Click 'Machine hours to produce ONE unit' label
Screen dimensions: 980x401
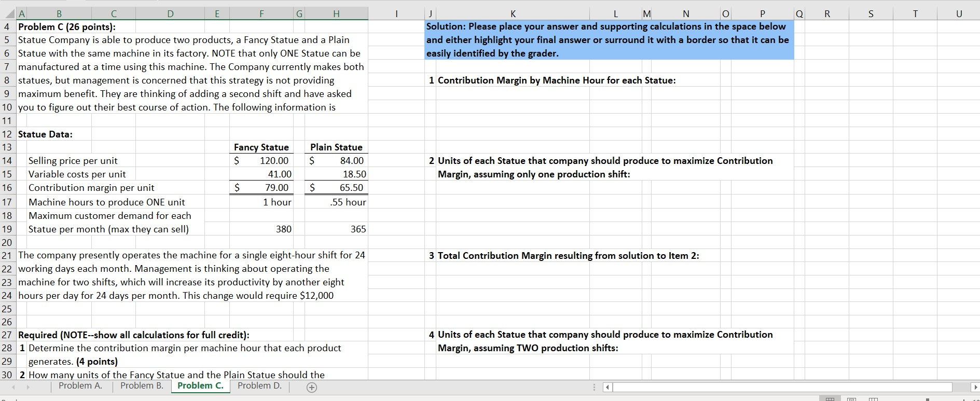coord(106,202)
